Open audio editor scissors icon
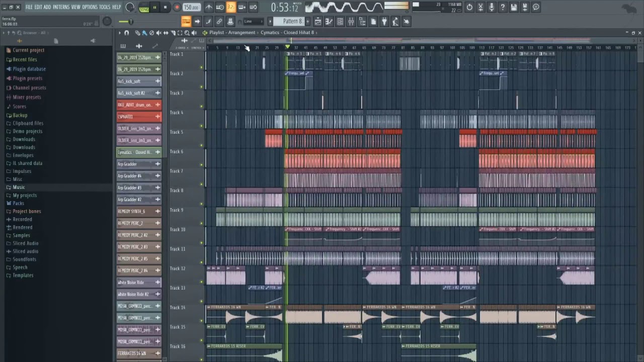Viewport: 644px width, 362px height. (480, 7)
